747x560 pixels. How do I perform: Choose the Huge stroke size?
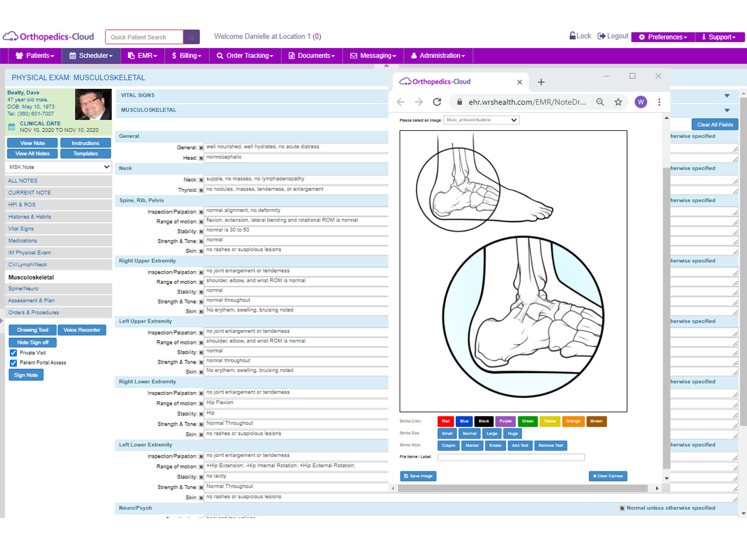point(513,434)
